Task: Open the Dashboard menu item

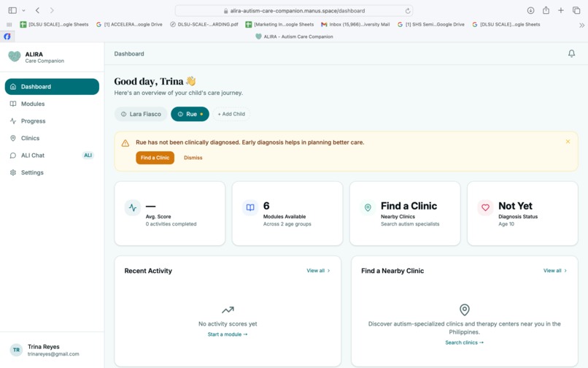Action: coord(52,87)
